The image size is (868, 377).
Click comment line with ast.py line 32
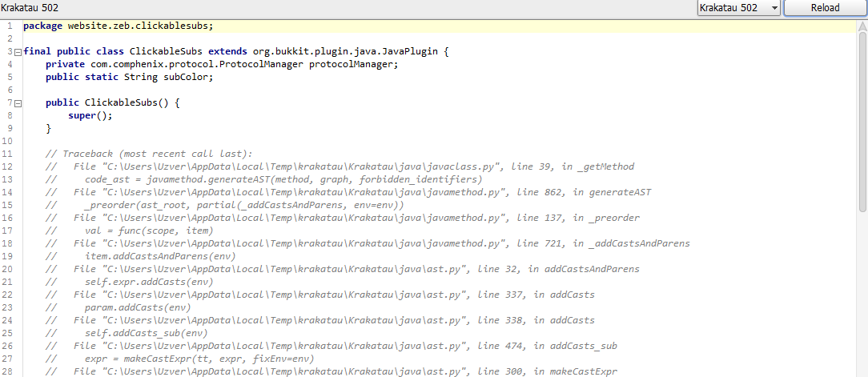[343, 268]
